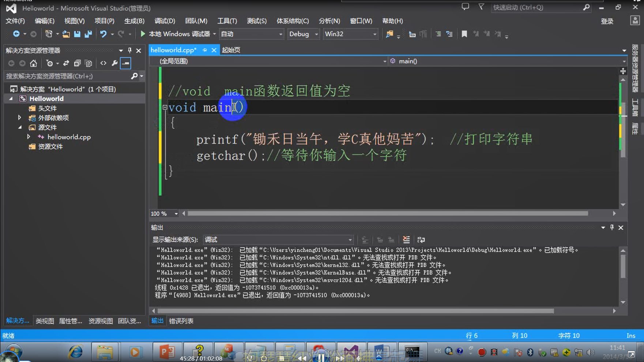The width and height of the screenshot is (644, 362).
Task: Click the editor horizontal scrollbar
Action: point(388,214)
